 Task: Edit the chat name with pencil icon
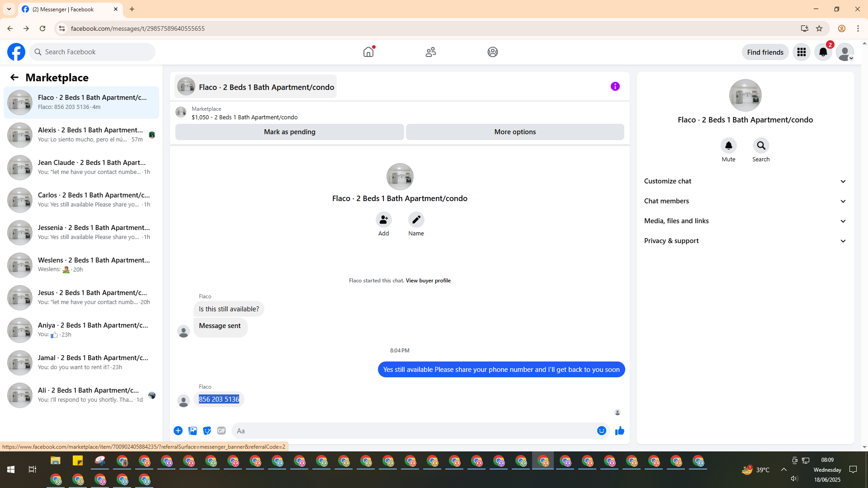(x=416, y=220)
